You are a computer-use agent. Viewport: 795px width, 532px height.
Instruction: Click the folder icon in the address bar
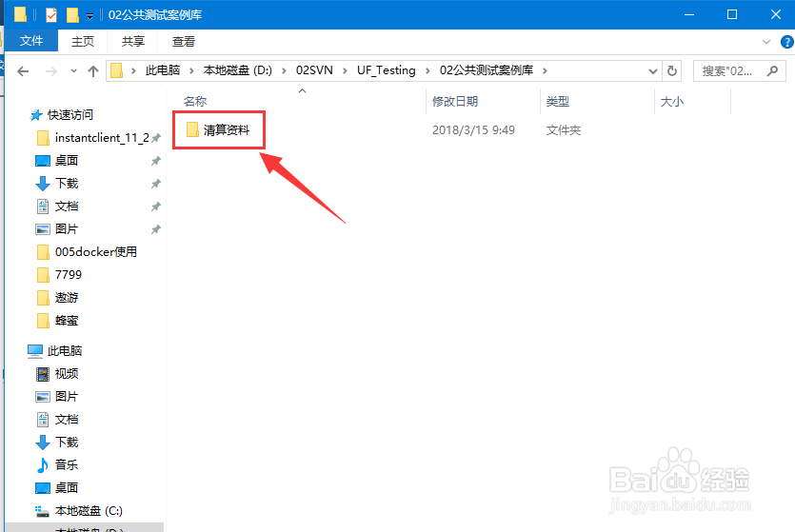(116, 70)
